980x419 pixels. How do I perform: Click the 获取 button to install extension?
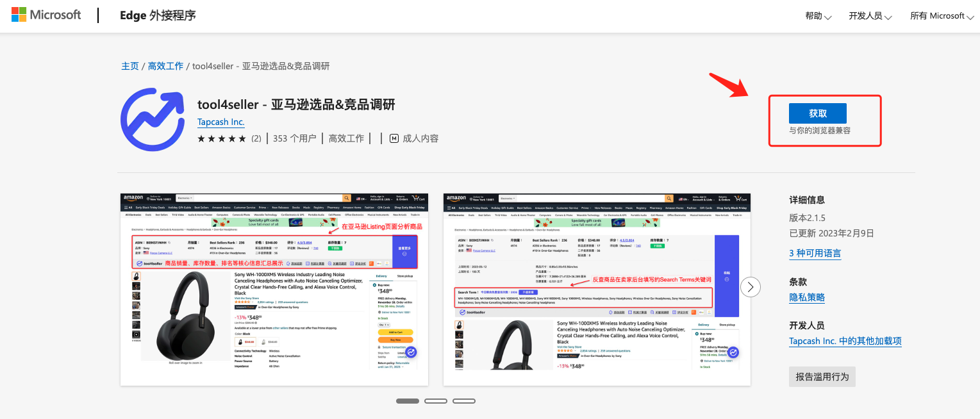point(818,113)
